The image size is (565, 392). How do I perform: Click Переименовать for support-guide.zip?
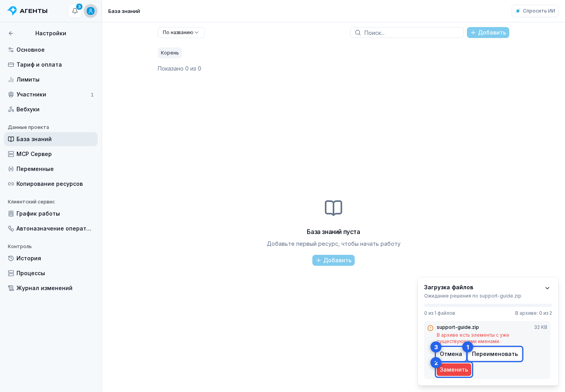pos(495,354)
